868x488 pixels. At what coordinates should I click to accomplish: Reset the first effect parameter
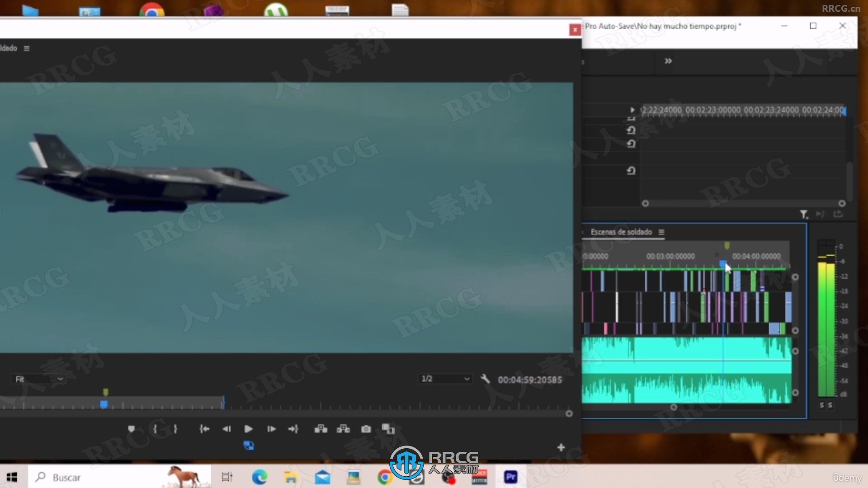[631, 130]
